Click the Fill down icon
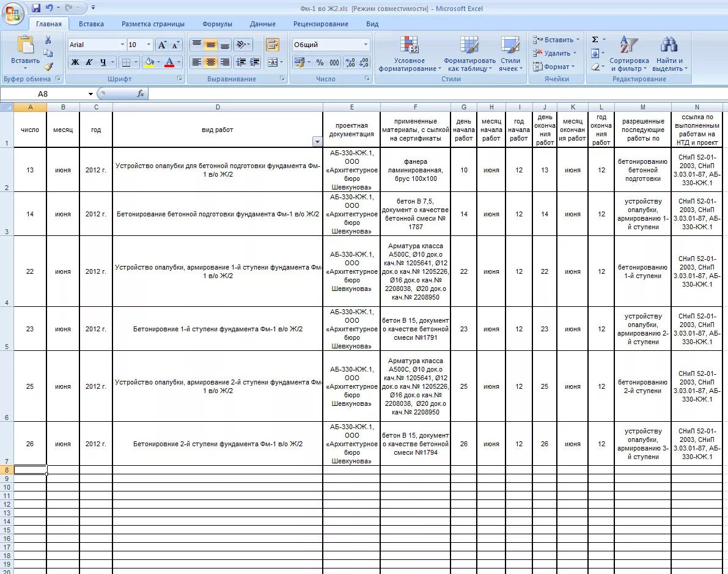 coord(595,53)
